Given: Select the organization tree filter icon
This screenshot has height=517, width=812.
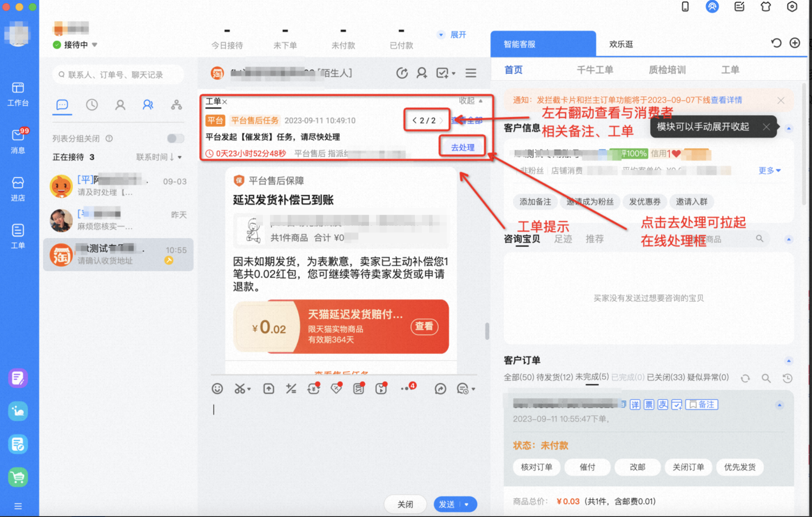Looking at the screenshot, I should pos(176,105).
